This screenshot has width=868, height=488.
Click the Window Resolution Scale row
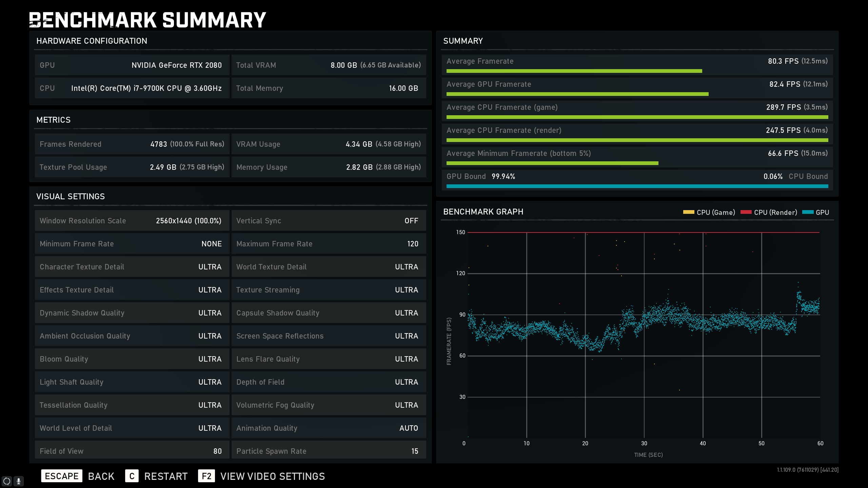point(132,221)
